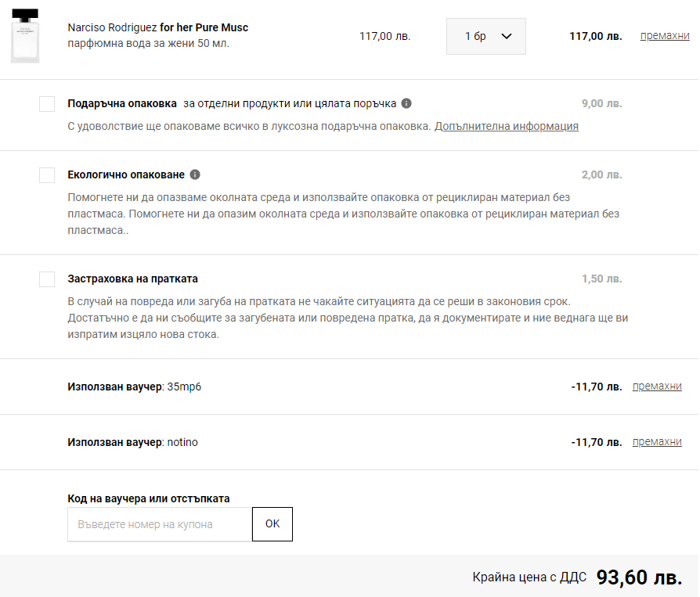Viewport: 700px width, 597px height.
Task: Tick the Екологично опаковане checkbox
Action: click(x=47, y=175)
